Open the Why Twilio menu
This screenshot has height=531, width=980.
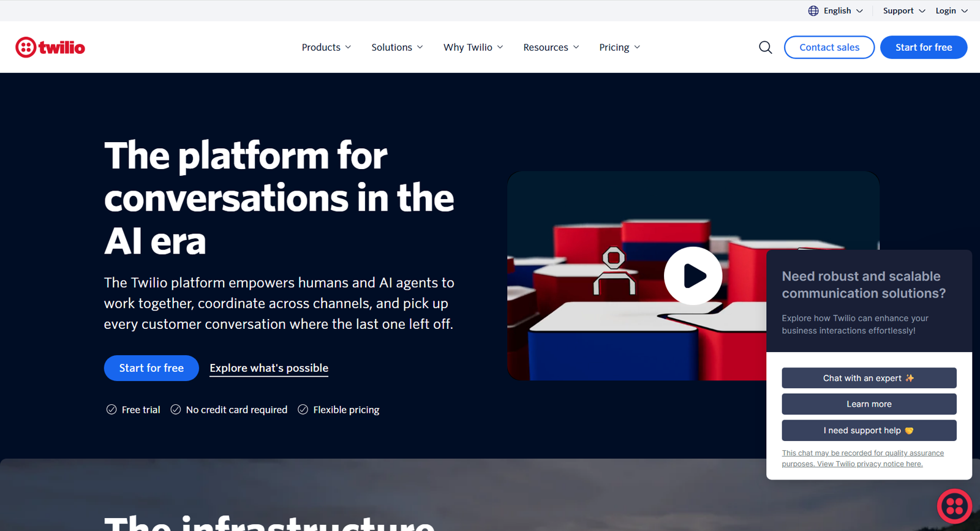[x=473, y=47]
